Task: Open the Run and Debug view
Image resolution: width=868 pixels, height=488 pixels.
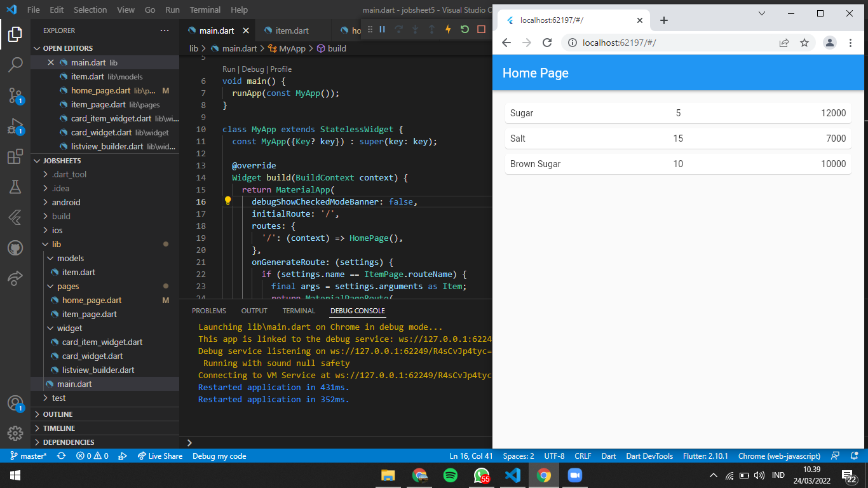Action: click(15, 125)
